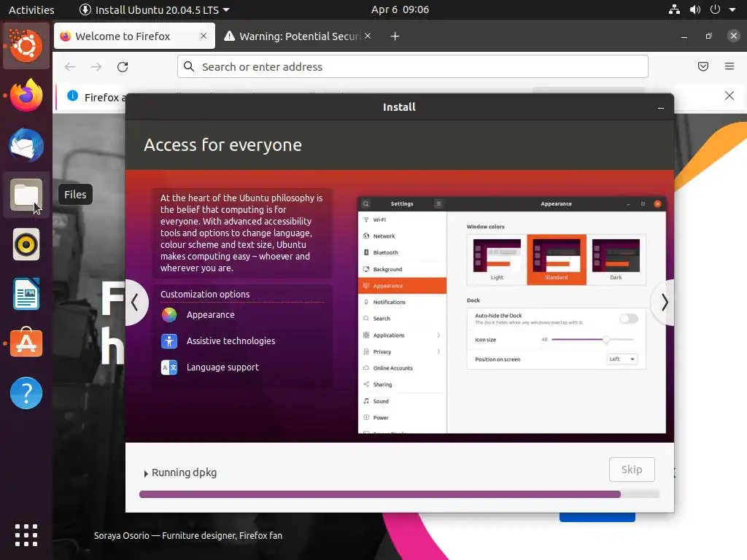747x560 pixels.
Task: Expand the Running dpkg details
Action: 146,474
